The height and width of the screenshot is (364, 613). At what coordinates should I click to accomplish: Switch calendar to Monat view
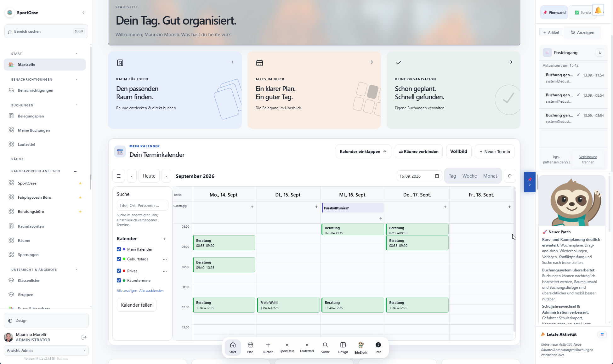tap(490, 176)
